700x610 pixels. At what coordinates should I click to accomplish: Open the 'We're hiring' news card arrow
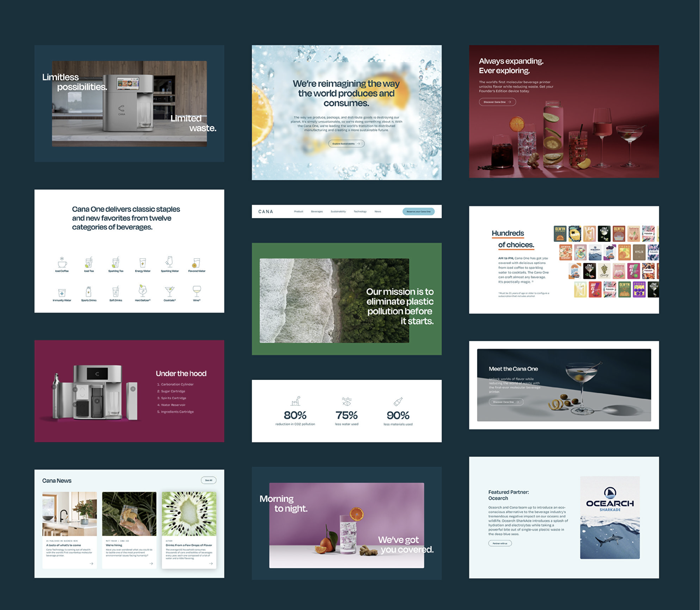click(x=151, y=563)
